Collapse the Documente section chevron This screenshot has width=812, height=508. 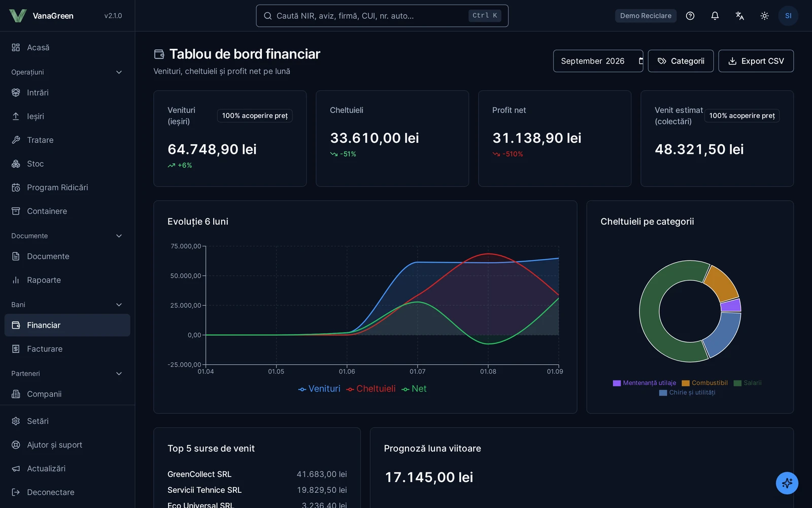tap(119, 236)
